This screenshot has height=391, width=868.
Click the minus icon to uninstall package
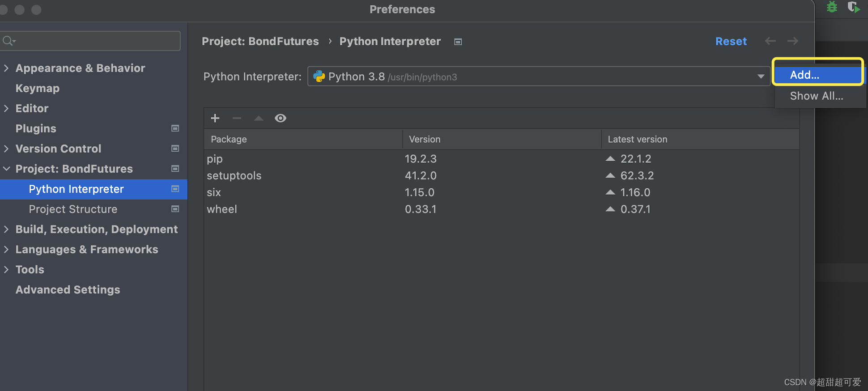pos(237,118)
